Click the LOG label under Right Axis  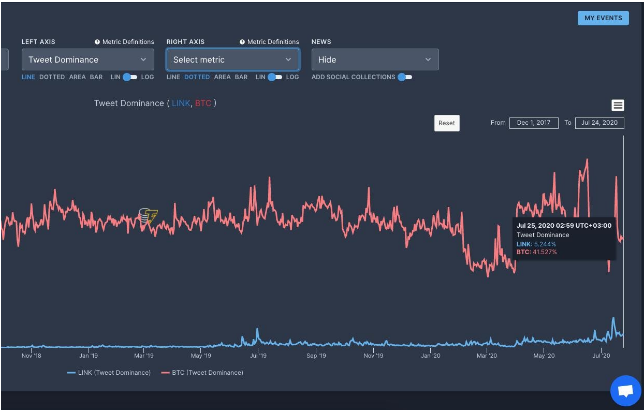pyautogui.click(x=292, y=77)
